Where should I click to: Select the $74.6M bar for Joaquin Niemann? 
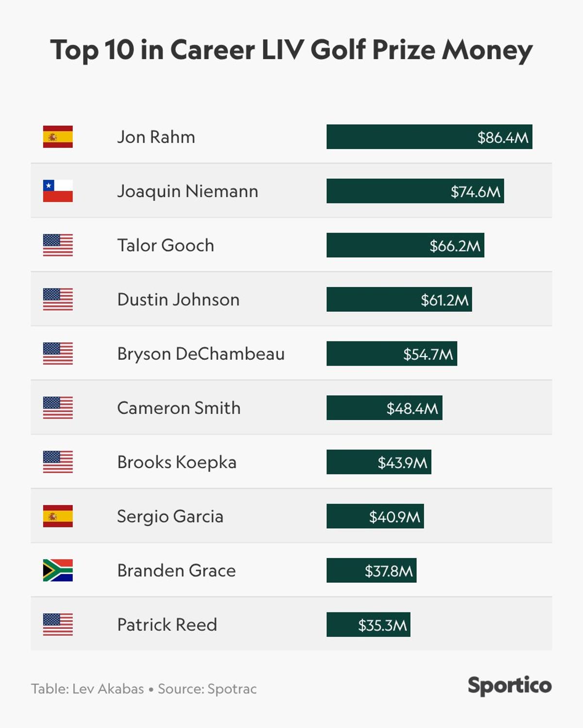(x=415, y=191)
